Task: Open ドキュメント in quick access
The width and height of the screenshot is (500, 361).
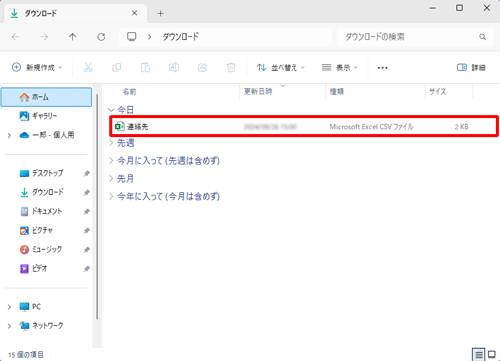Action: point(41,211)
